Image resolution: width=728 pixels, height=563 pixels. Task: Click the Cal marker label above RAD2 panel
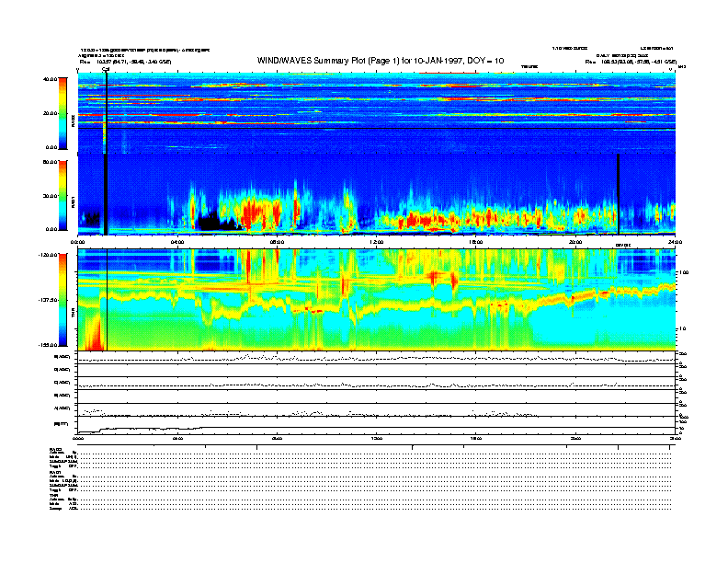click(106, 70)
